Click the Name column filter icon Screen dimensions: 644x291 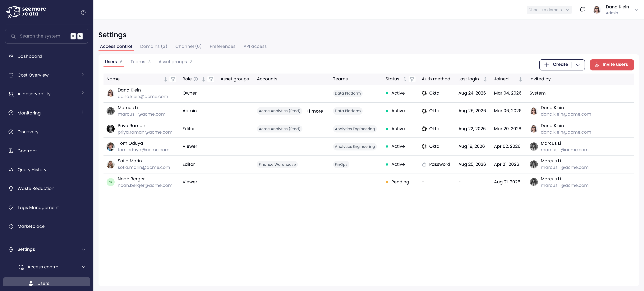coord(173,79)
